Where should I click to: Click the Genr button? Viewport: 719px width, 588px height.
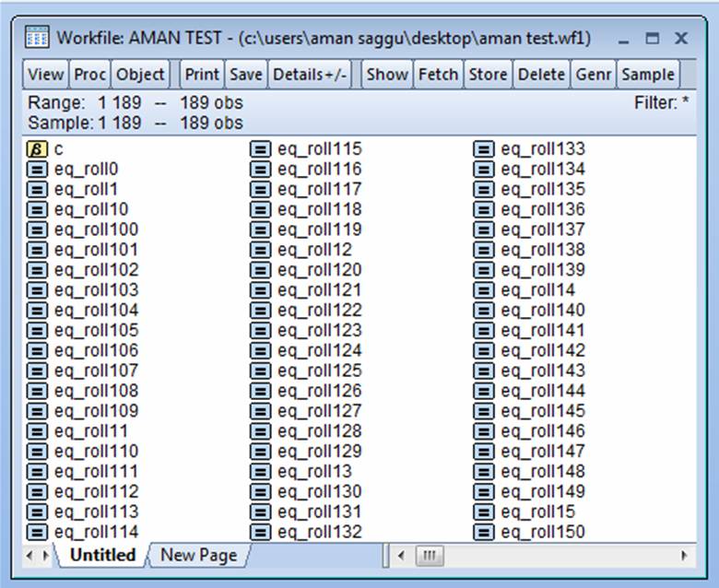tap(594, 75)
